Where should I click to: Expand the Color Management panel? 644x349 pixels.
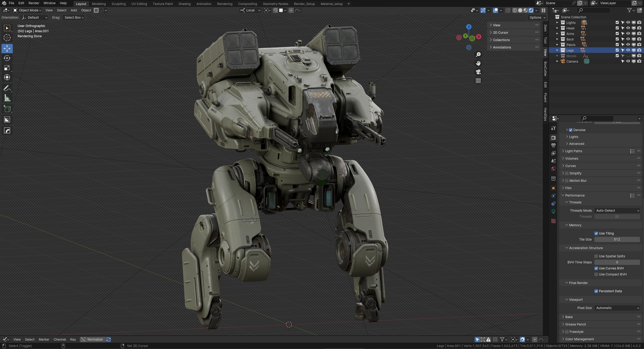tap(579, 339)
